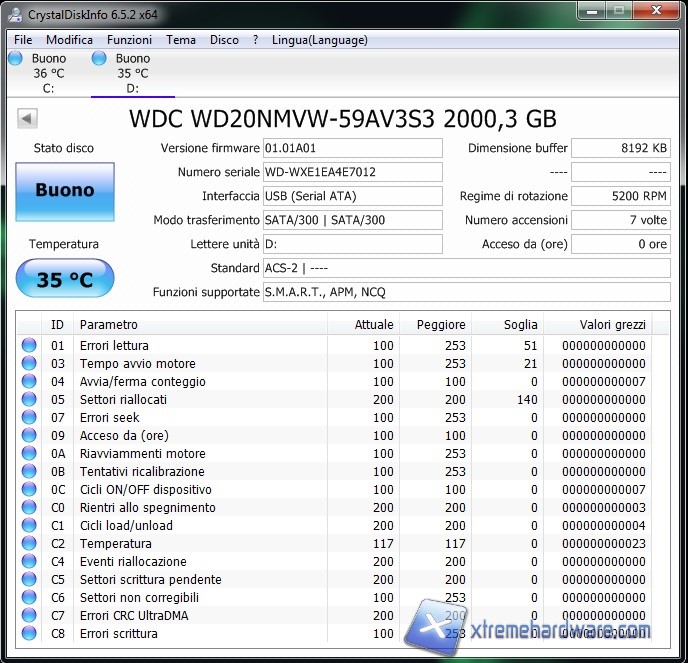Open the File menu

[x=23, y=40]
